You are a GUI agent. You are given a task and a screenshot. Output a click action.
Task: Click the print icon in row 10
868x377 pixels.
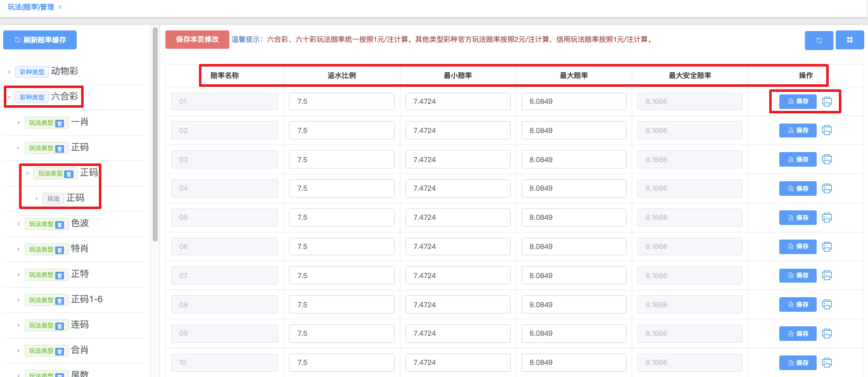[x=827, y=363]
